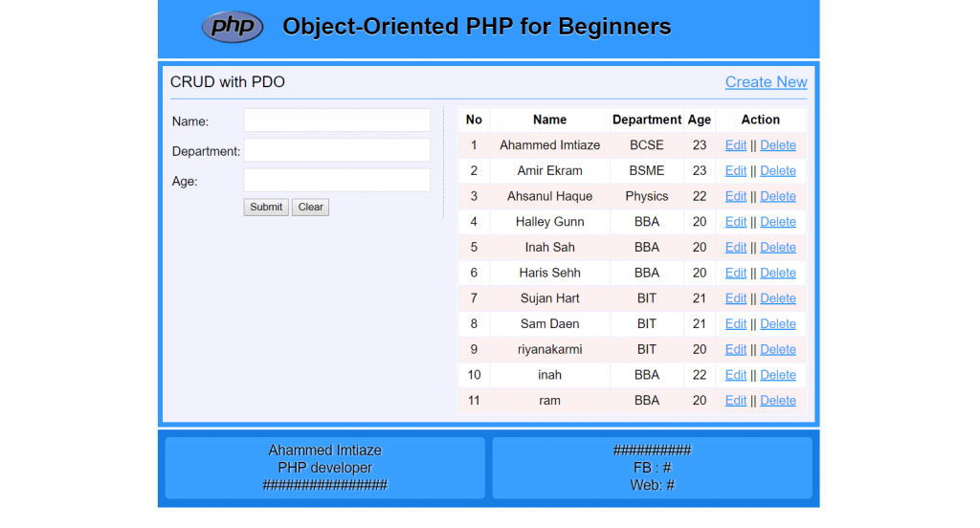Select the Ahammed Imtiaze name cell
980x528 pixels.
[x=550, y=145]
